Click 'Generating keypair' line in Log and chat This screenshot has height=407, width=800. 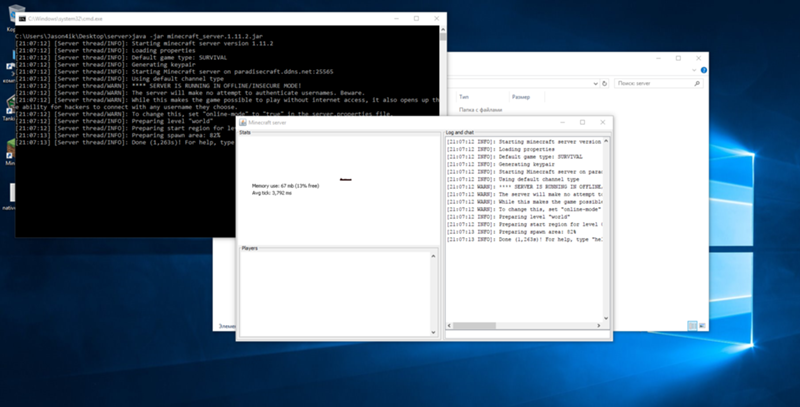[x=501, y=164]
